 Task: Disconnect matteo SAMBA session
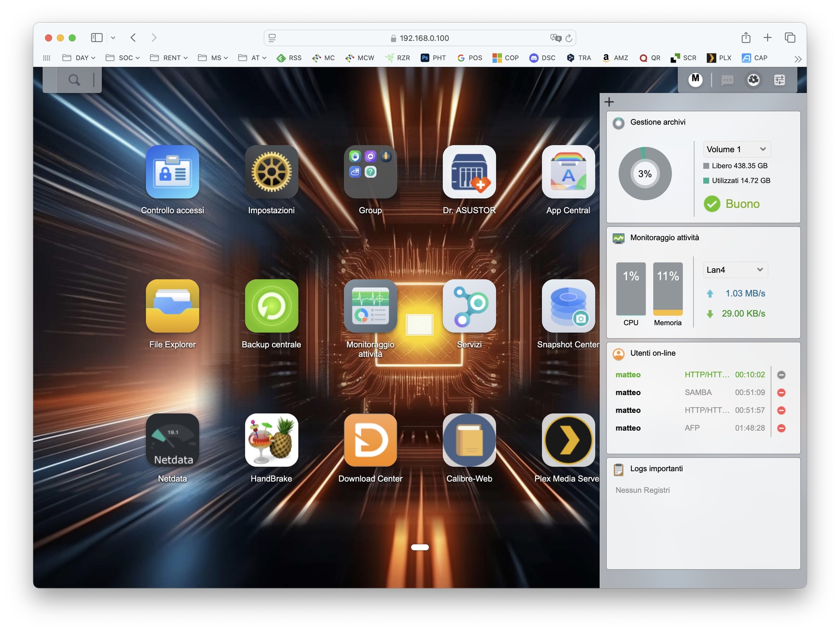tap(781, 392)
